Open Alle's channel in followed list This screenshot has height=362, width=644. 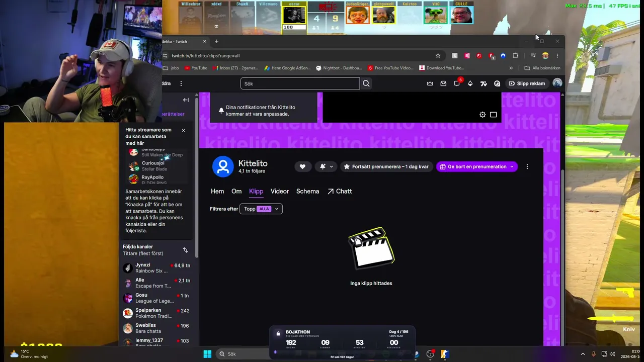(157, 283)
